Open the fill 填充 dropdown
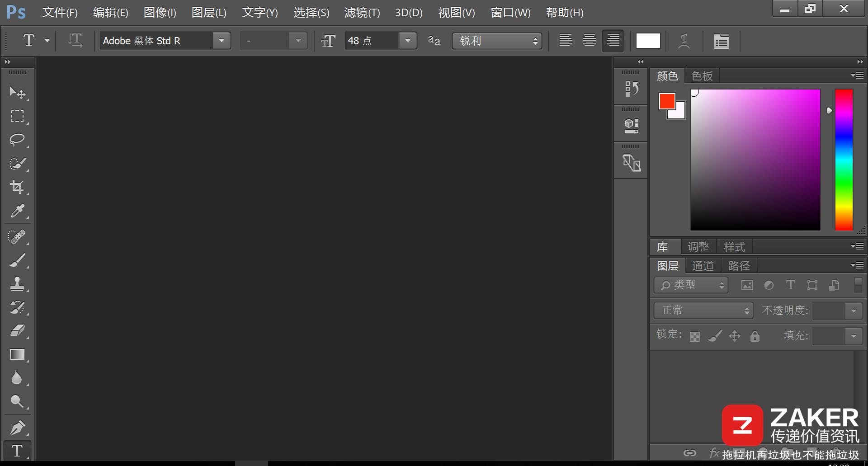This screenshot has height=466, width=868. pyautogui.click(x=854, y=336)
